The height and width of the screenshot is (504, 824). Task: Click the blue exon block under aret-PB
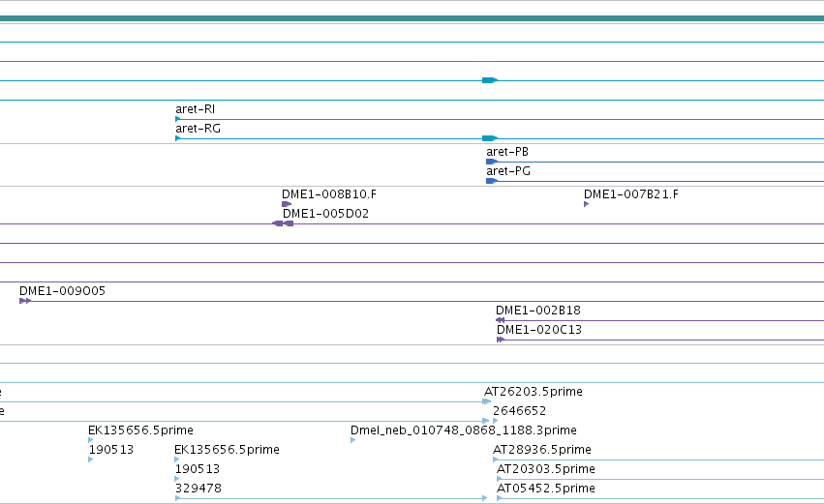492,162
